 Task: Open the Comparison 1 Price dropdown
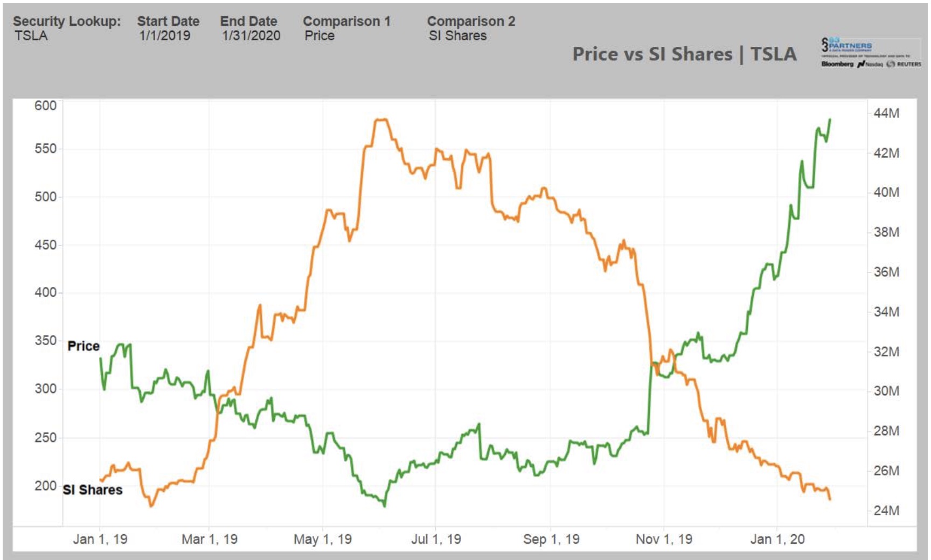click(319, 36)
